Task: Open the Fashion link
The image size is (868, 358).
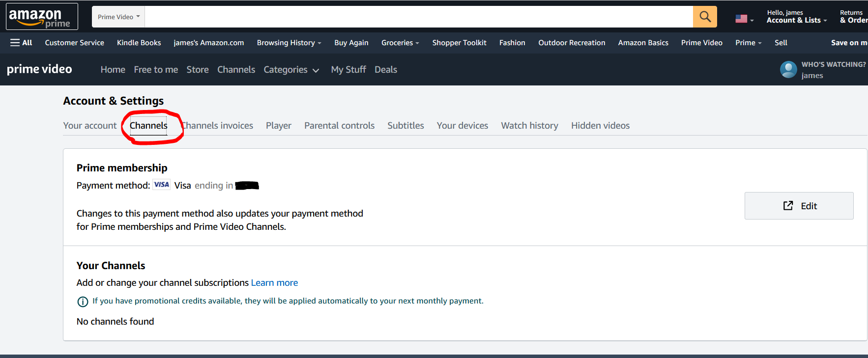Action: pyautogui.click(x=512, y=43)
